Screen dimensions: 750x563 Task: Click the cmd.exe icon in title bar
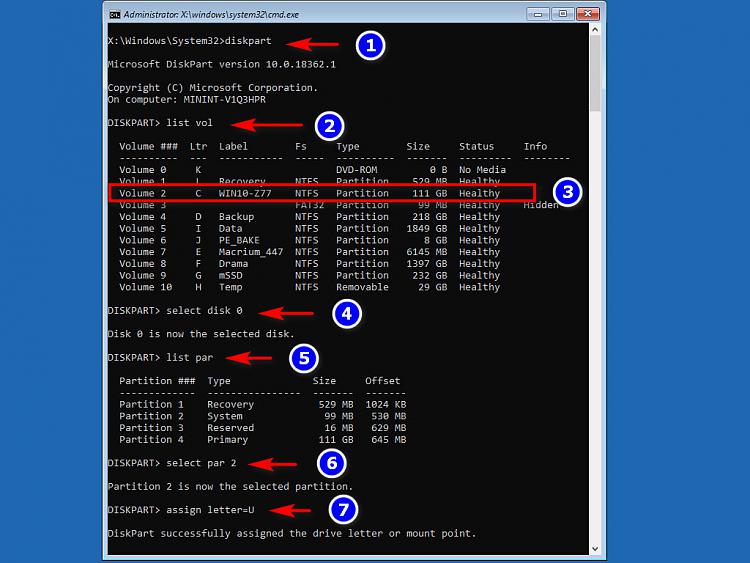coord(115,14)
